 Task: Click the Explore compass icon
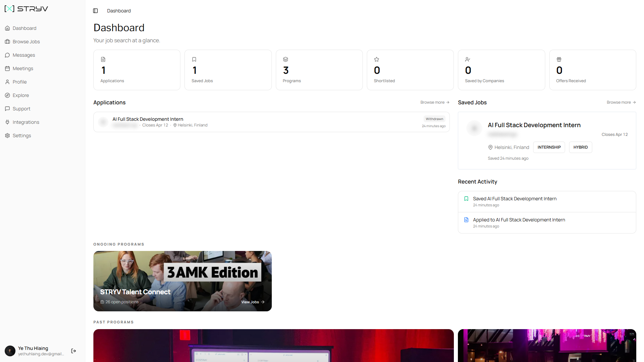7,95
